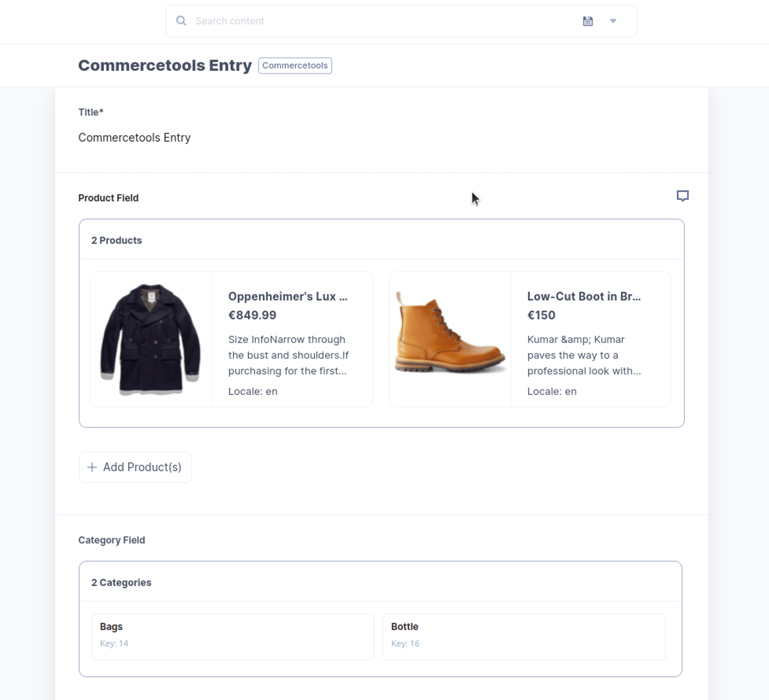Click the Key: 16 text
This screenshot has width=769, height=700.
pos(405,644)
